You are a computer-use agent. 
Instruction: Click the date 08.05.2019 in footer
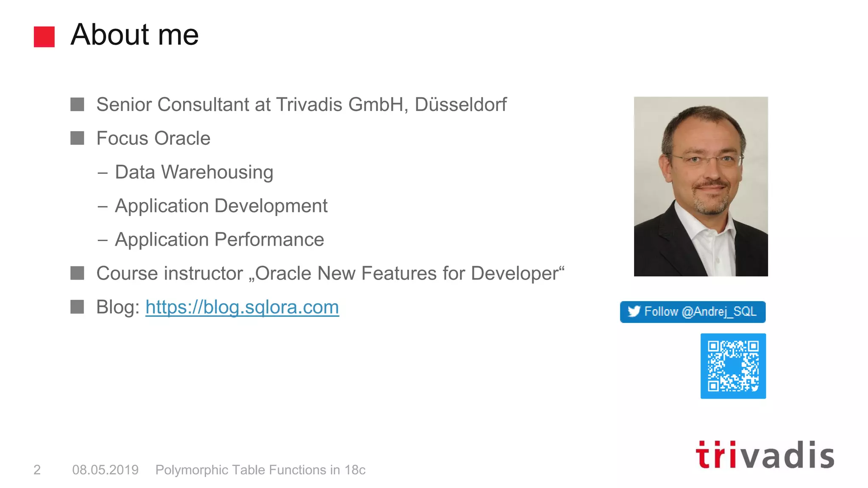pyautogui.click(x=105, y=470)
